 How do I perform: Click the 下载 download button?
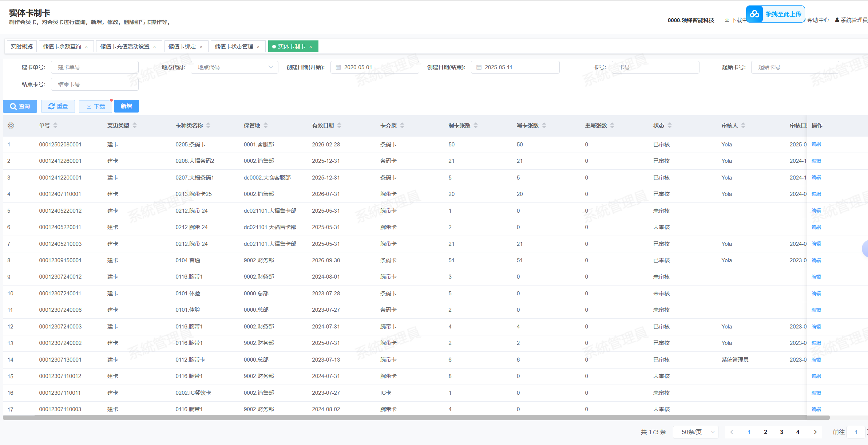click(x=95, y=106)
